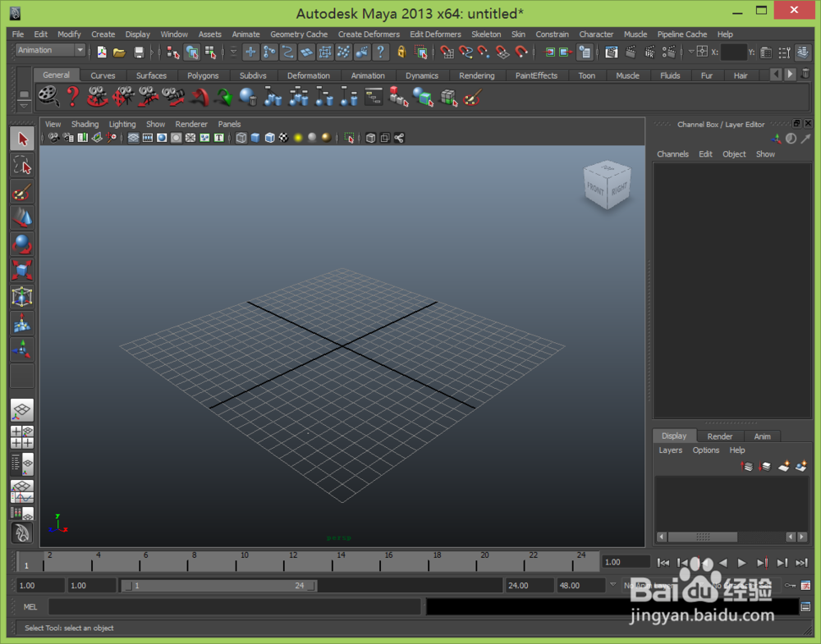Screen dimensions: 821x644
Task: Click the time range slider bar
Action: [218, 586]
